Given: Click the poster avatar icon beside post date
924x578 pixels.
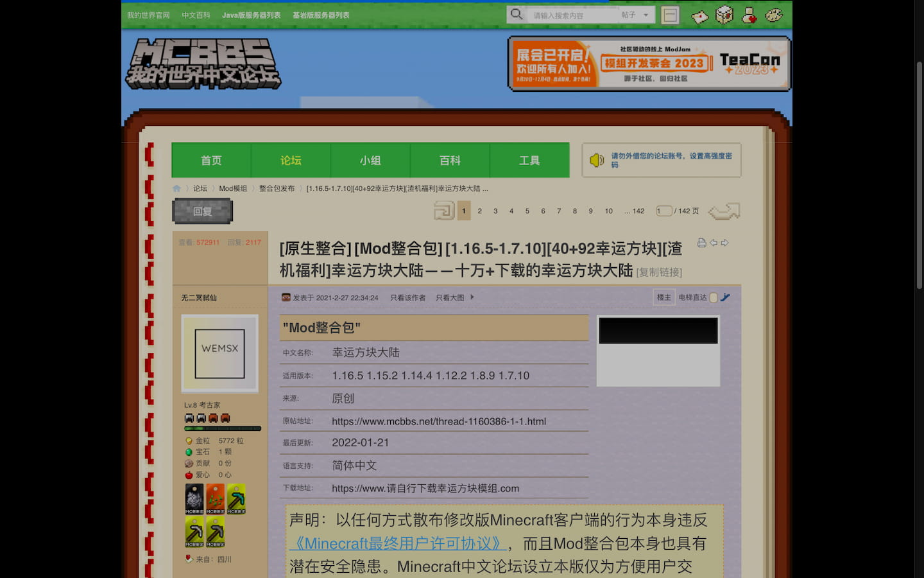Looking at the screenshot, I should click(x=286, y=297).
